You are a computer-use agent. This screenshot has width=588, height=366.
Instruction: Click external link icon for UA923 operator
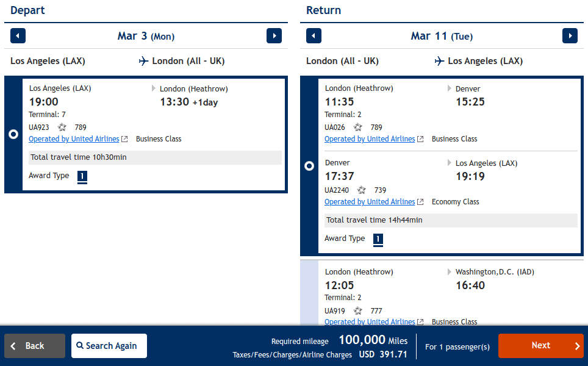pyautogui.click(x=124, y=139)
